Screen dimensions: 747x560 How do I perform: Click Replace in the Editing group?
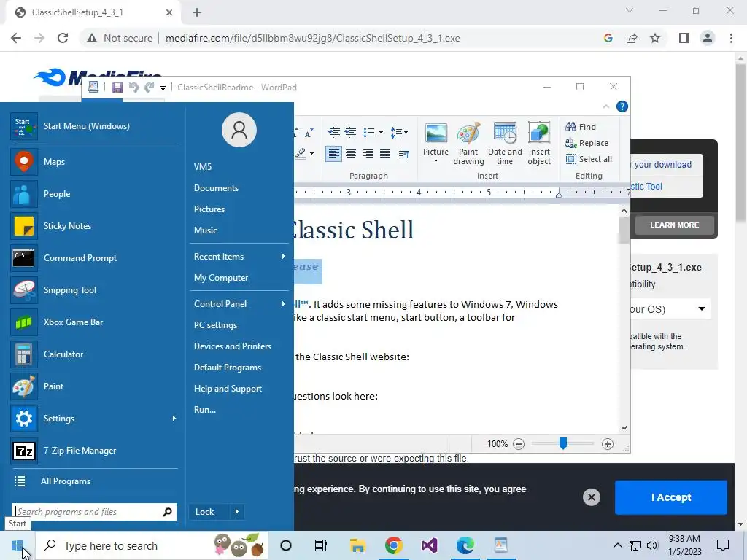coord(587,143)
